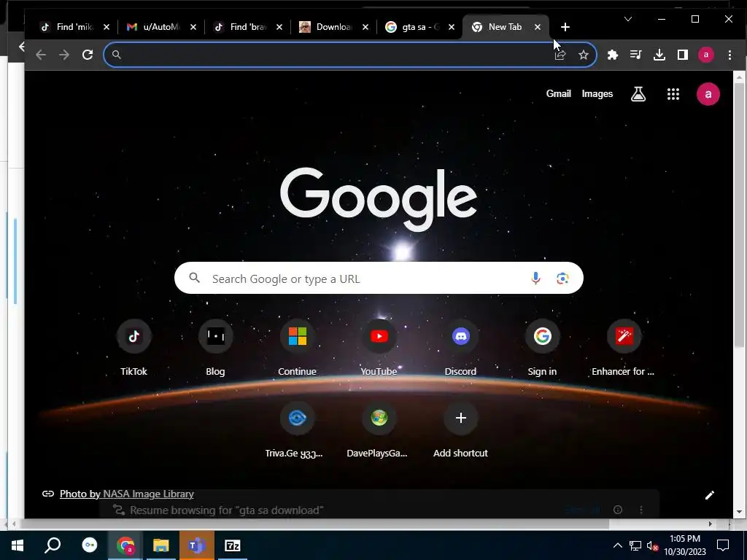
Task: Open the tab search dropdown chevron
Action: coord(628,19)
